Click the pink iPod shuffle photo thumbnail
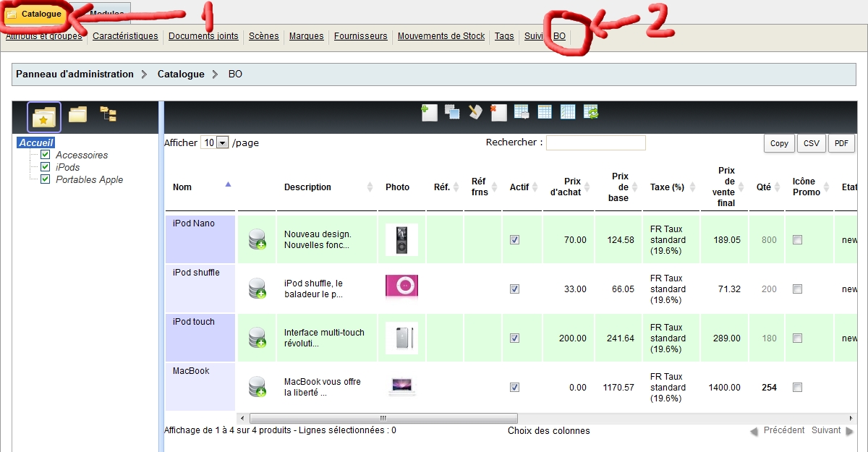Viewport: 868px width, 452px height. click(401, 286)
